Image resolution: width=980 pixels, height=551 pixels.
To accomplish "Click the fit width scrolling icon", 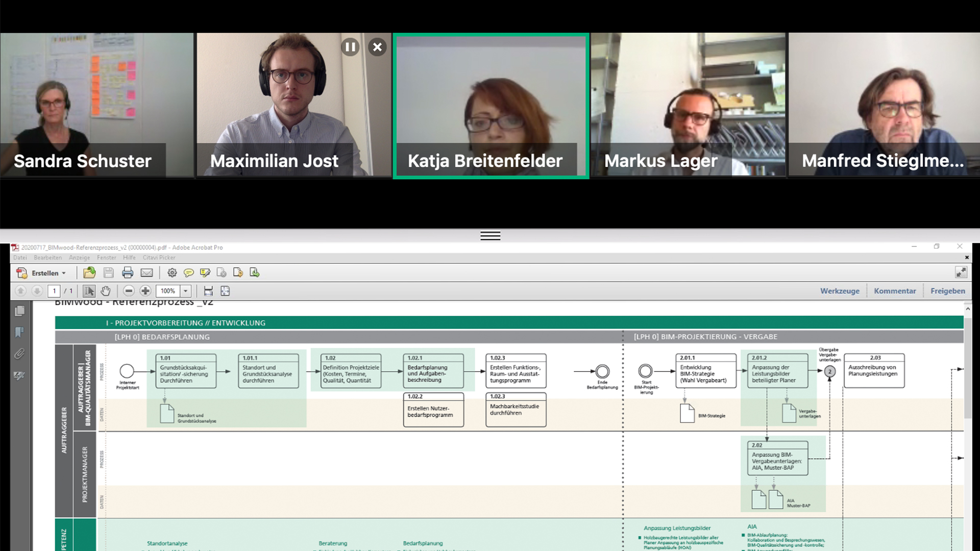I will [208, 291].
